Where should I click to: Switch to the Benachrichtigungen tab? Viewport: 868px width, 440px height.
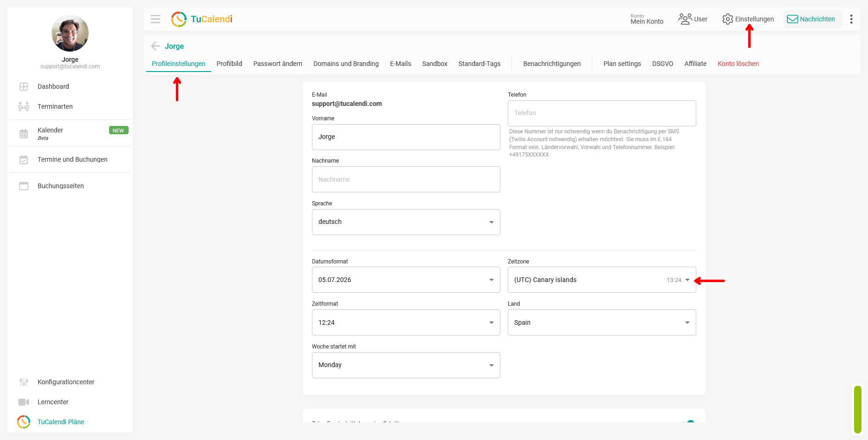(x=551, y=64)
